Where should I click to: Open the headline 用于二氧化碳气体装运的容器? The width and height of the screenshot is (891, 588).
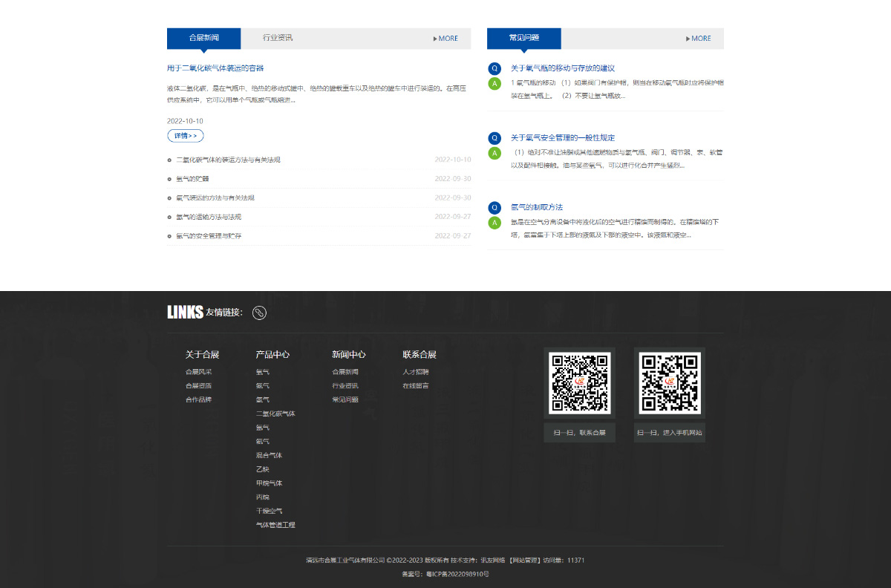click(x=215, y=68)
